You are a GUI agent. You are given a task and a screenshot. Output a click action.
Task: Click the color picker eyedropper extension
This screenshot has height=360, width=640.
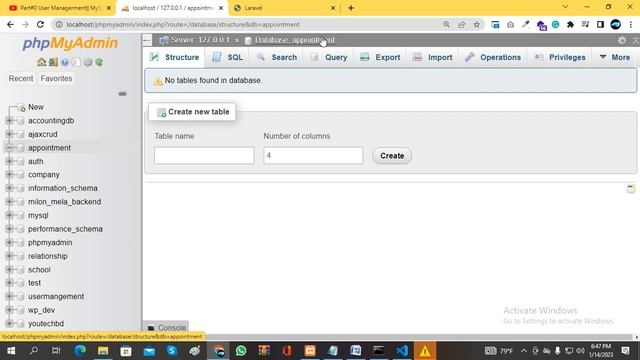coord(525,24)
